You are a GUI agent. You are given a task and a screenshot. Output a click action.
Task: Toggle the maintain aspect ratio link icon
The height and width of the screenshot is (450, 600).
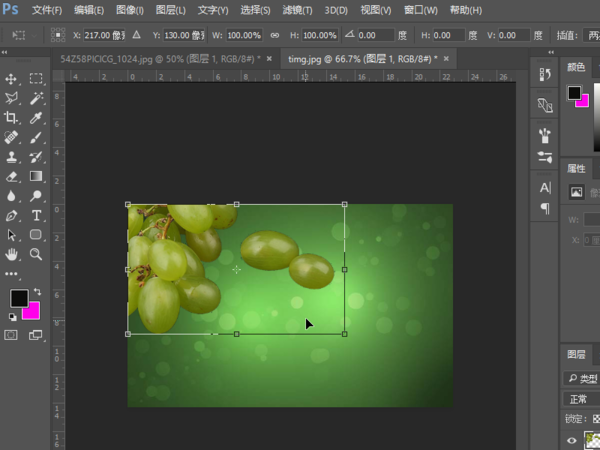coord(273,35)
